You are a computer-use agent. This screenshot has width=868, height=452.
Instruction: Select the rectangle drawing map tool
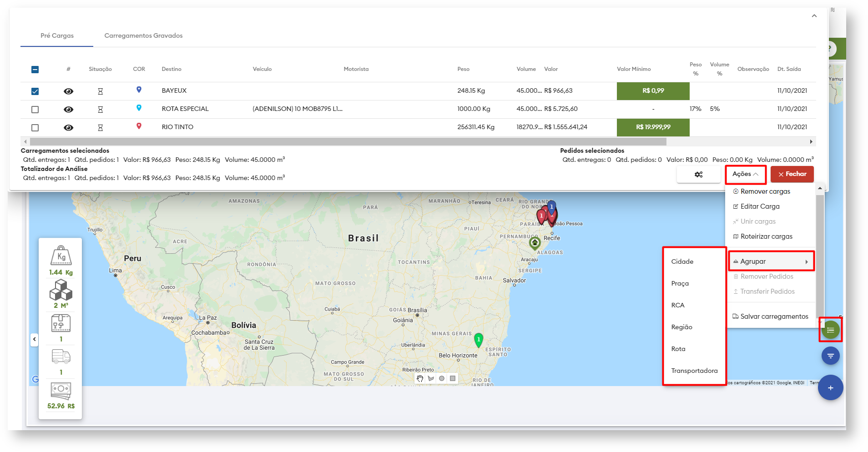point(453,378)
